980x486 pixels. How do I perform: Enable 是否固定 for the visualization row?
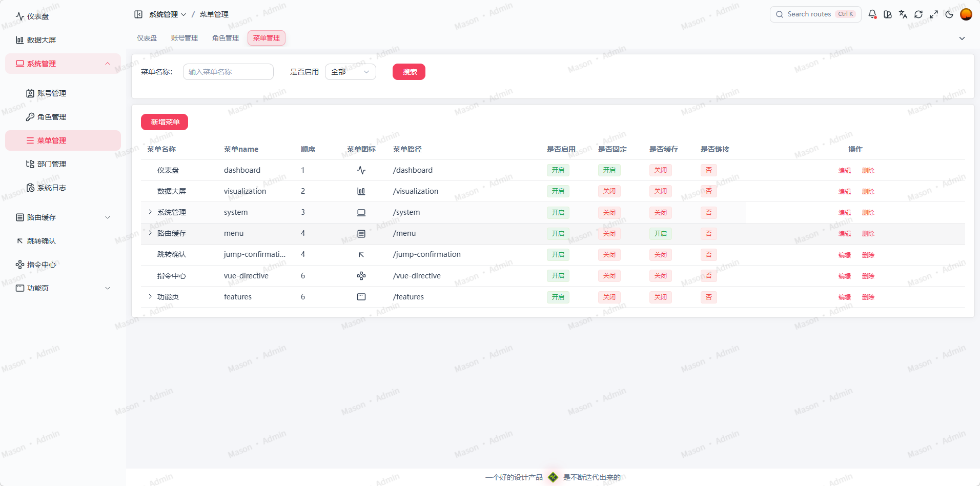(609, 191)
